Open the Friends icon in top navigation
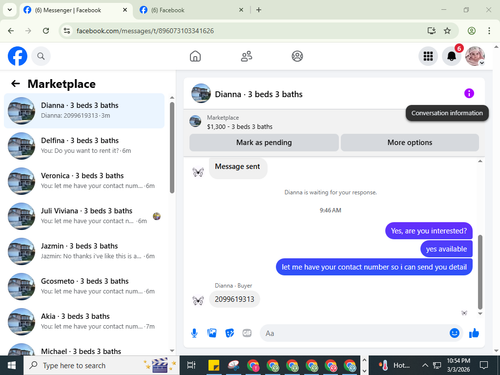This screenshot has height=375, width=500. pyautogui.click(x=246, y=56)
